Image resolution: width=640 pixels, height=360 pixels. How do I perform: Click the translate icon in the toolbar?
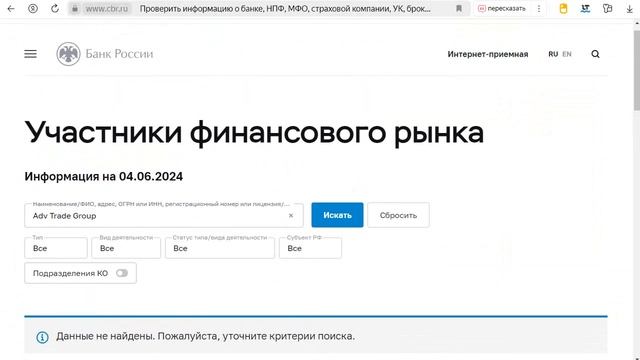click(585, 9)
